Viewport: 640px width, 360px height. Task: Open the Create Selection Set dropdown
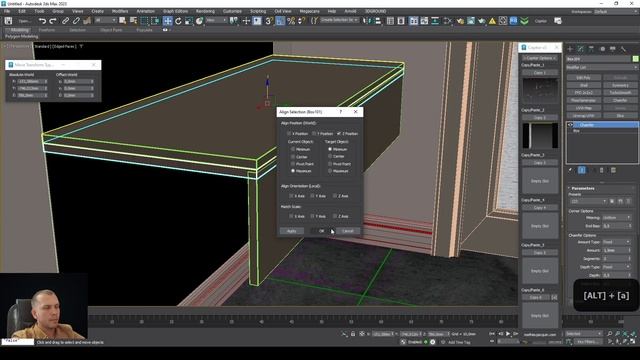click(339, 20)
